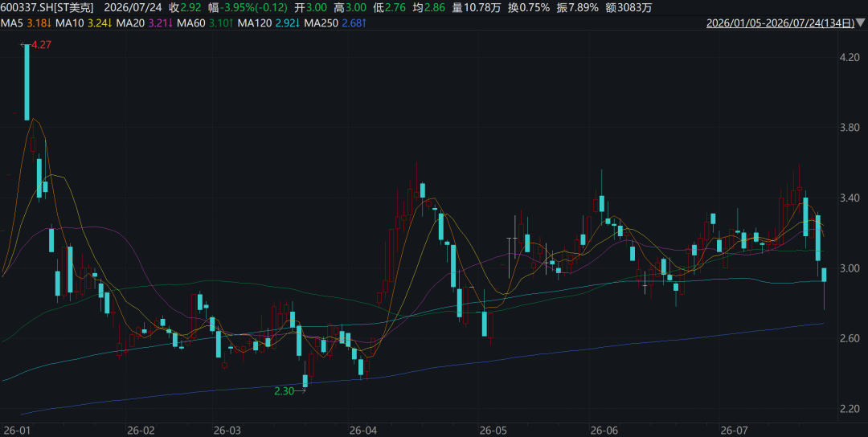Click the 26-06 time axis label
Viewport: 868px width, 437px height.
tap(604, 431)
